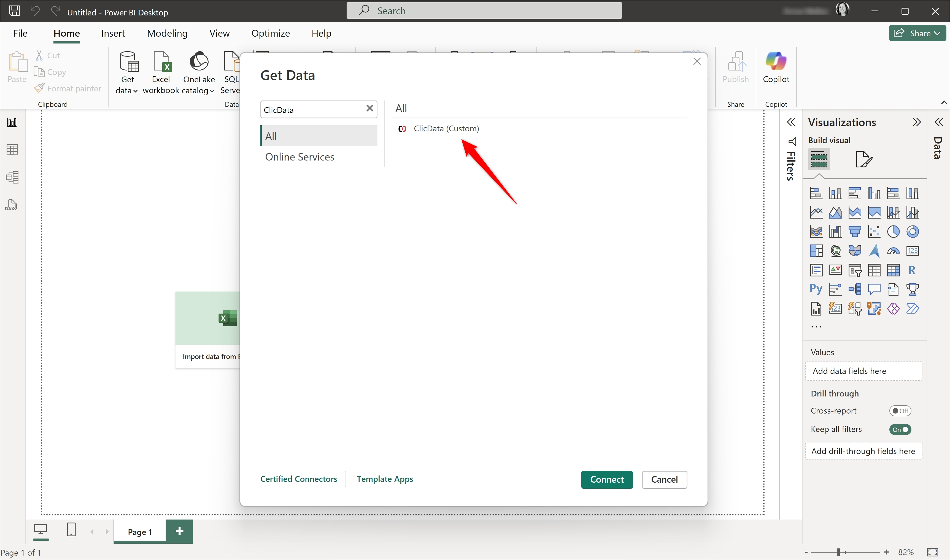
Task: Open the Certified Connectors link
Action: pyautogui.click(x=298, y=479)
